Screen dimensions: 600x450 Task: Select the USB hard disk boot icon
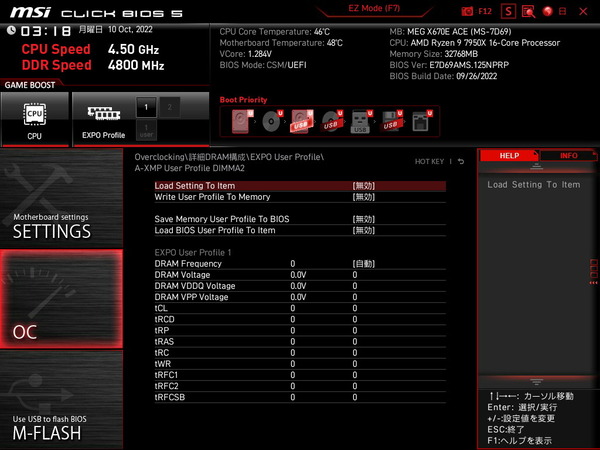tap(302, 121)
